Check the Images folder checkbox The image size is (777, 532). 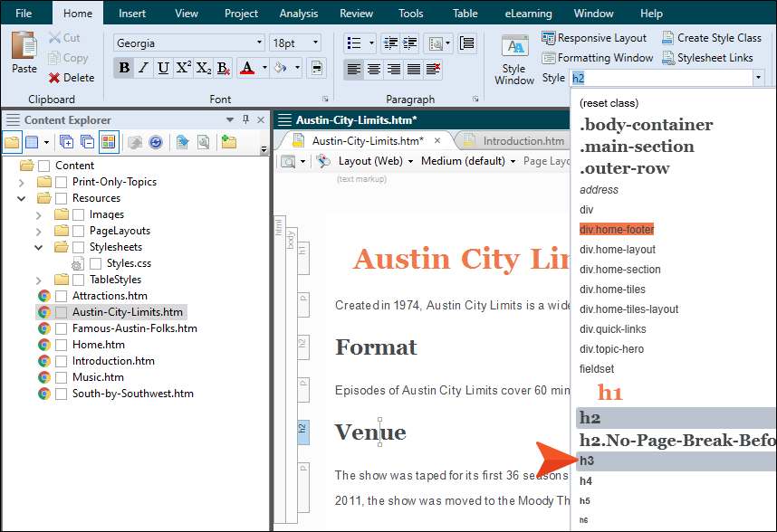click(78, 214)
